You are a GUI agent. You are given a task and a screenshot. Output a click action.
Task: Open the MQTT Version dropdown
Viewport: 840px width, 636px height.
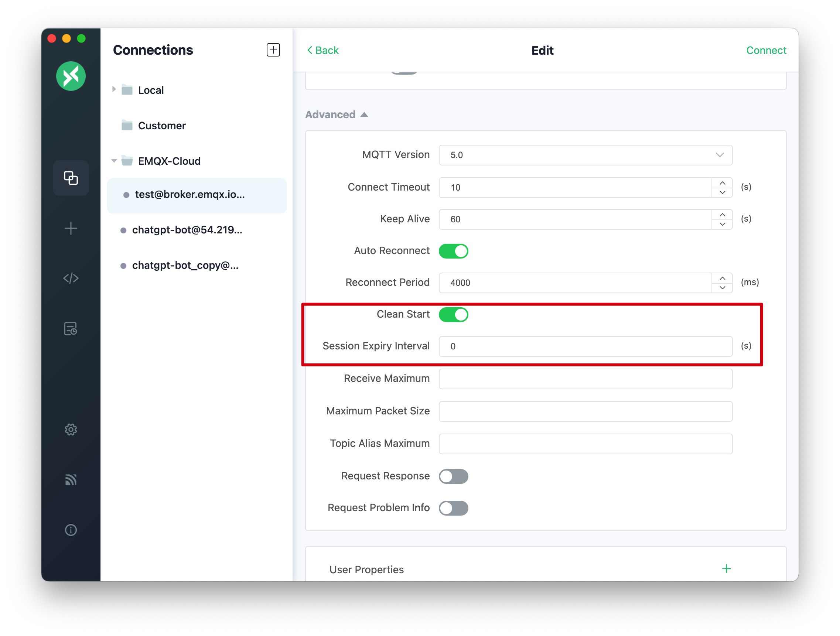585,155
